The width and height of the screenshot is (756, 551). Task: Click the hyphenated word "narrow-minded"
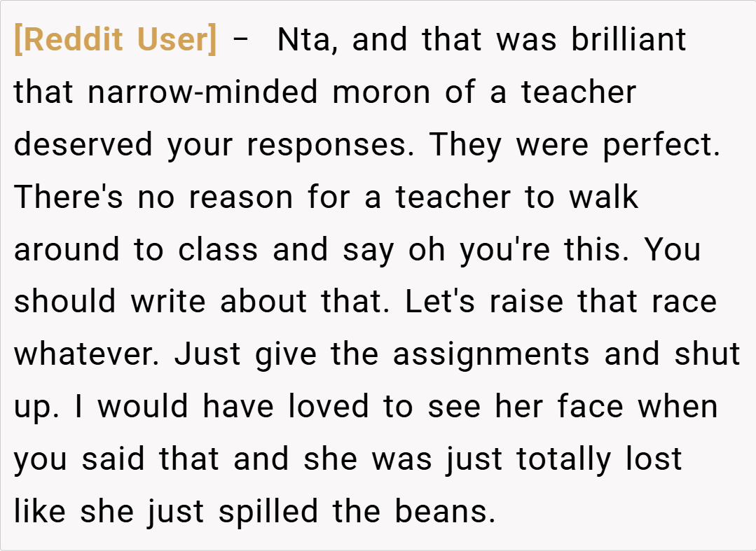[x=203, y=92]
